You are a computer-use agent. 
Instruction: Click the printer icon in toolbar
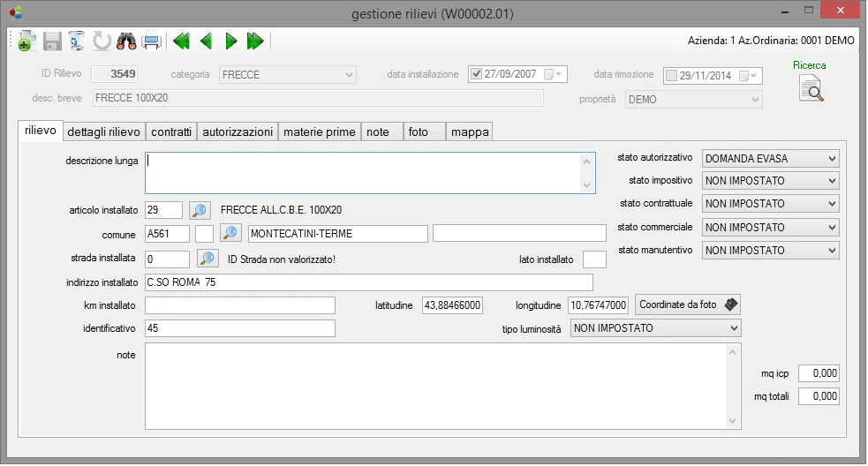(151, 41)
